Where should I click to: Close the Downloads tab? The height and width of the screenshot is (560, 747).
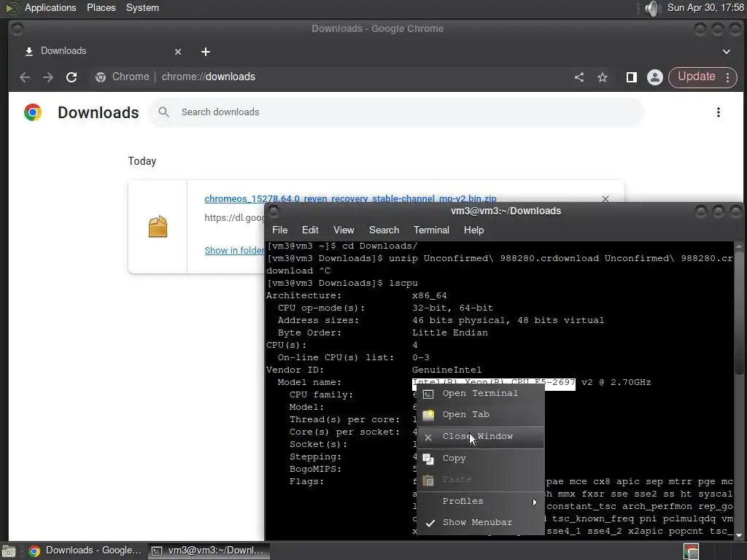tap(178, 52)
